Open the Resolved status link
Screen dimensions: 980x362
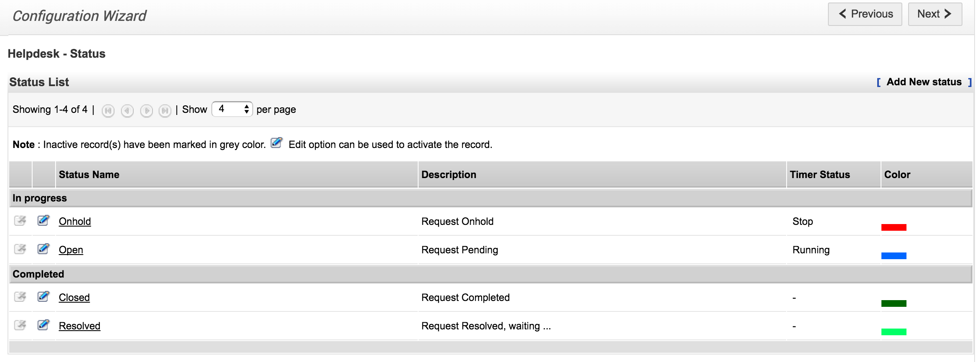pos(79,326)
